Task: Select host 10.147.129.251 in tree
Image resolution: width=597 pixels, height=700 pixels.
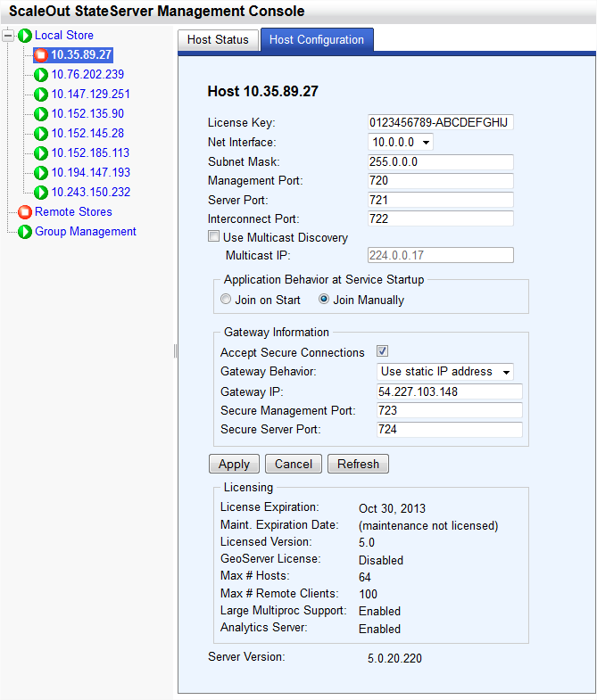Action: (91, 95)
